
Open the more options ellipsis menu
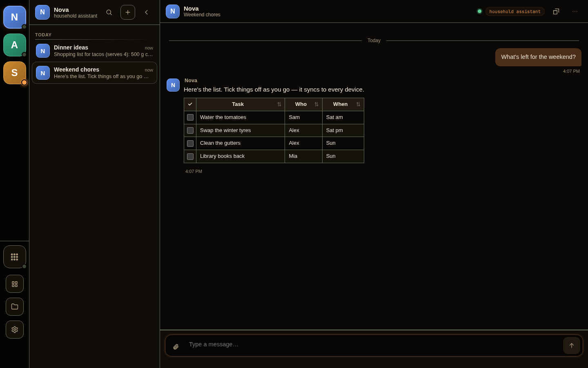pos(575,11)
